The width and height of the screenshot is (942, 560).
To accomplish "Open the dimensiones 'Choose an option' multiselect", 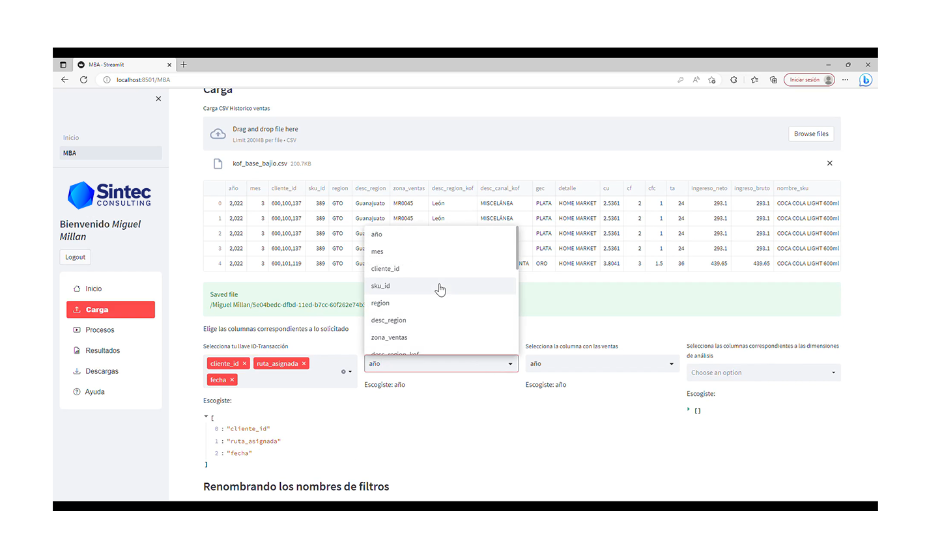I will tap(764, 372).
